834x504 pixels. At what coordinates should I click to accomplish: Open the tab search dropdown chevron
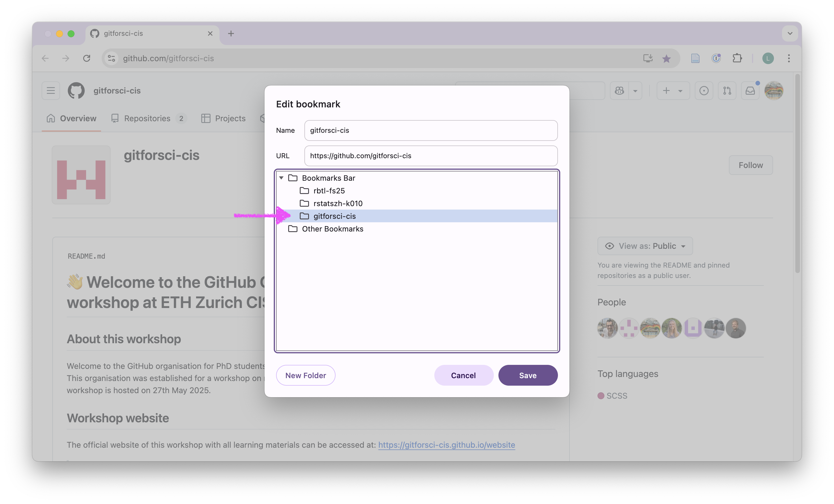point(790,33)
